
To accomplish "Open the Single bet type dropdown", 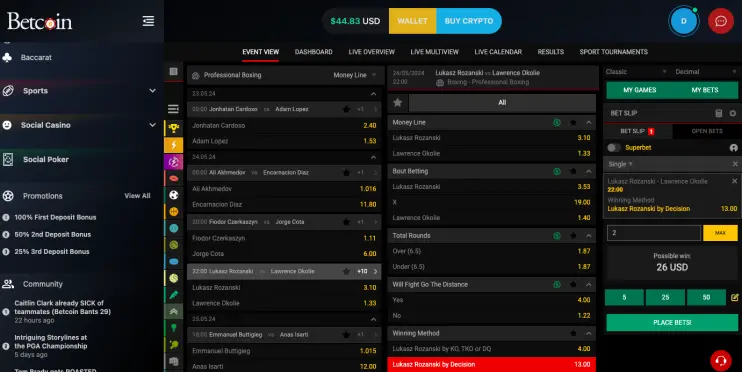I will (x=620, y=164).
